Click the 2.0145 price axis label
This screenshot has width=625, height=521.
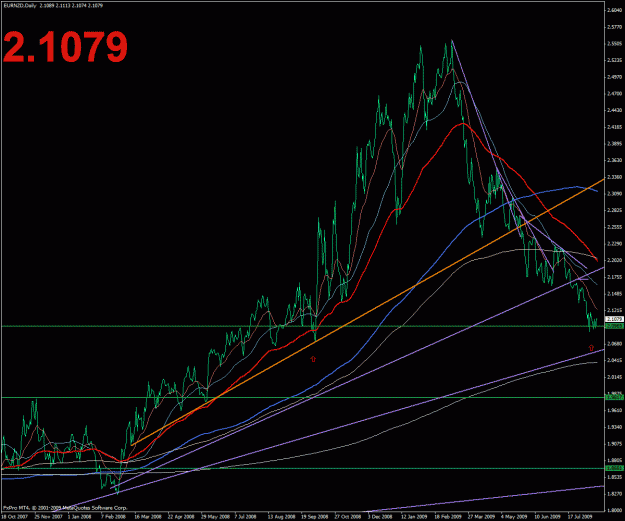click(615, 377)
